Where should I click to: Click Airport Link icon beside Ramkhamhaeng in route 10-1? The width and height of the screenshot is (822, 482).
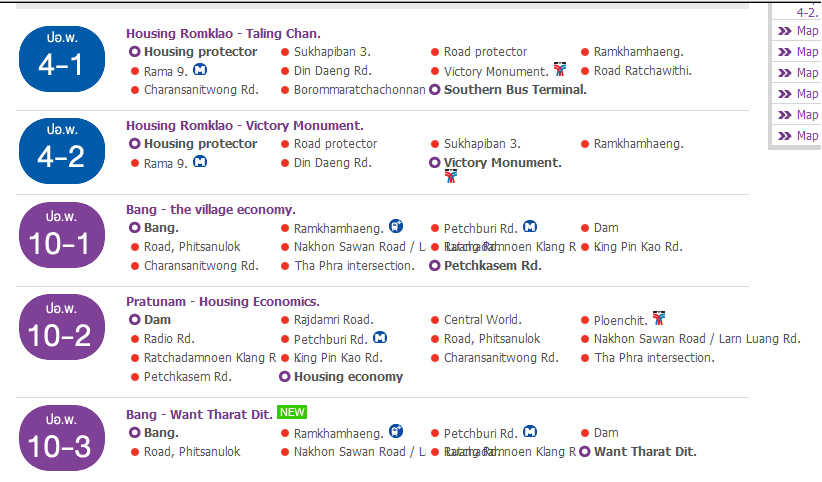coord(396,226)
